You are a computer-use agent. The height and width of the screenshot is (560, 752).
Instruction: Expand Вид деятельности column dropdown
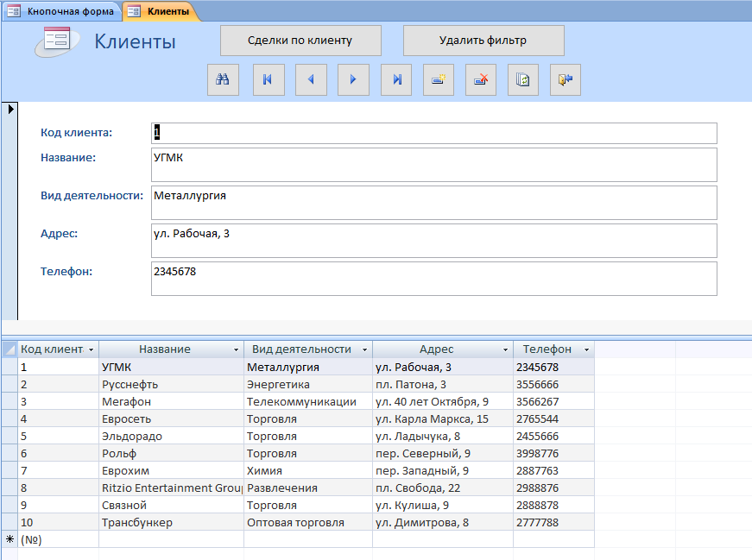pos(364,350)
